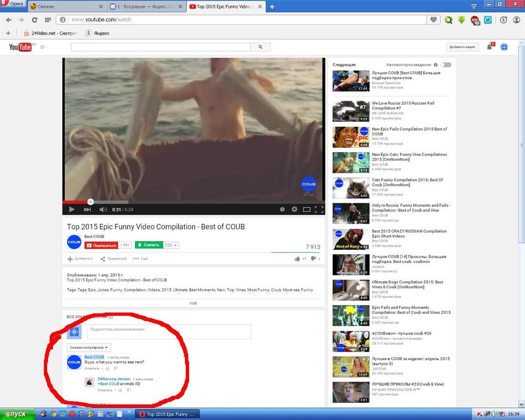The image size is (525, 420).
Task: Open YouTube notifications bell
Action: click(489, 47)
